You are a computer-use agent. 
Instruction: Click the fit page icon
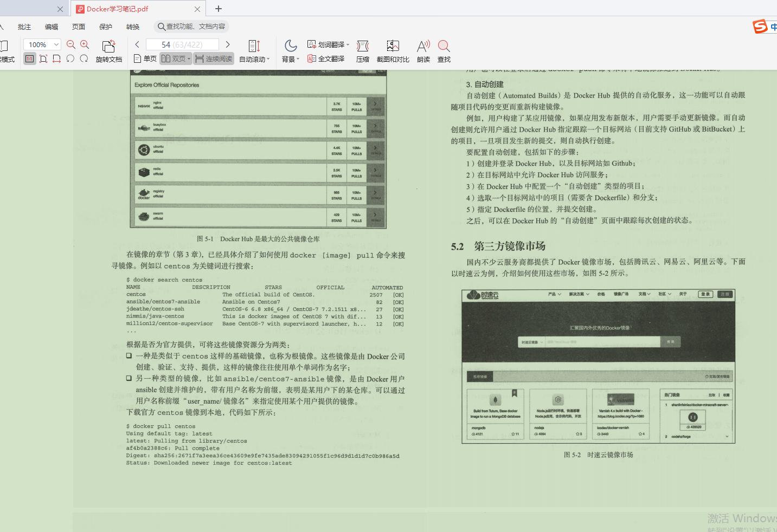pyautogui.click(x=43, y=59)
